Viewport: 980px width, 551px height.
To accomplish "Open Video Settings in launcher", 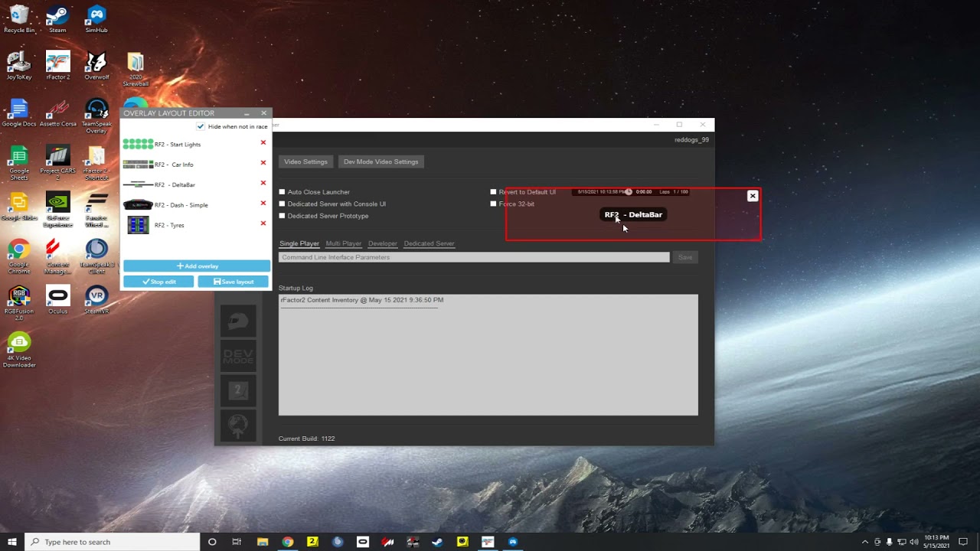I will [305, 161].
